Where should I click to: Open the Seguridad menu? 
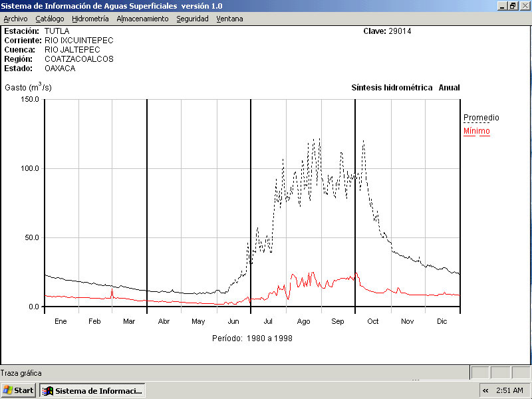tap(192, 19)
